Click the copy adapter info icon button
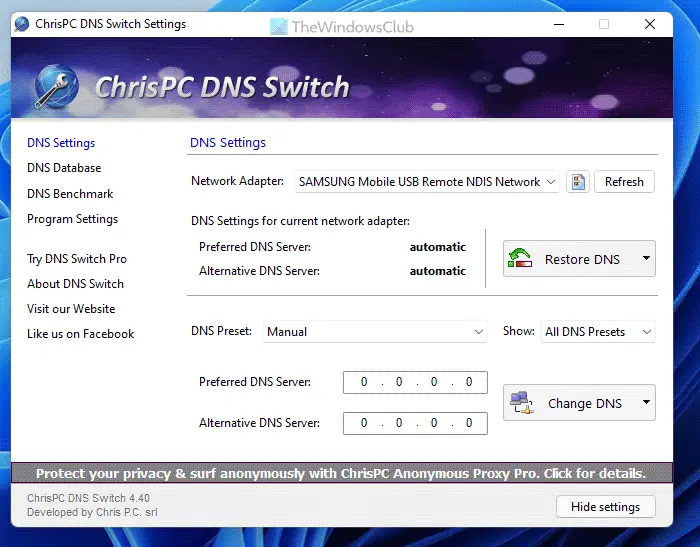700x547 pixels. [x=578, y=182]
